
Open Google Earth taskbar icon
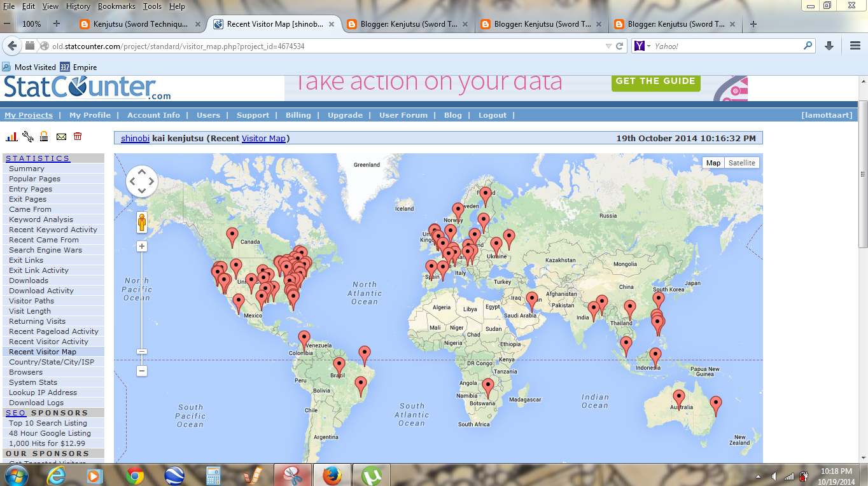click(x=174, y=475)
